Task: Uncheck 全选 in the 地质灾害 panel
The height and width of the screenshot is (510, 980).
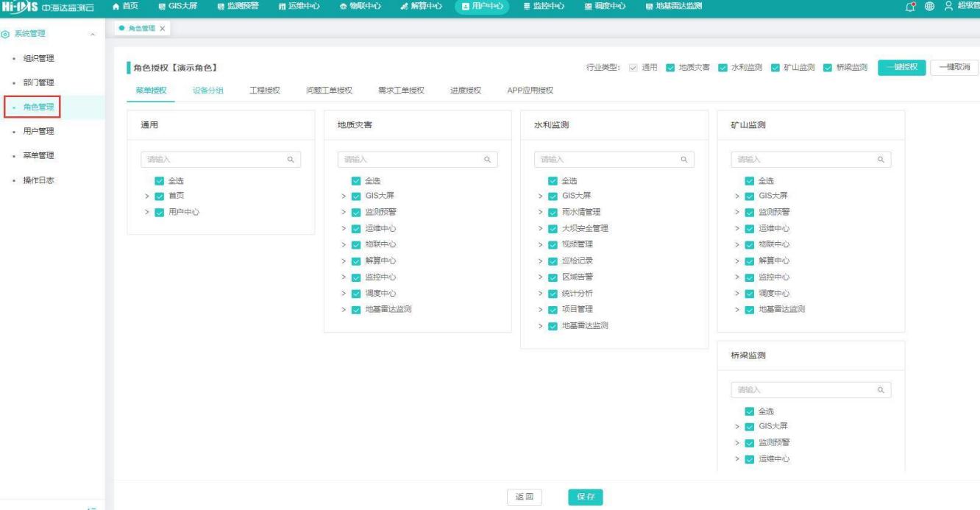Action: coord(356,180)
